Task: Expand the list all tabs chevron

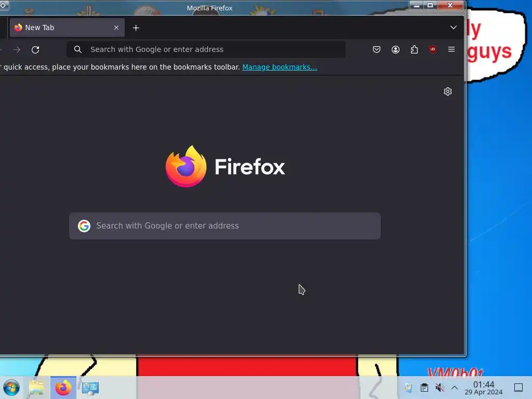Action: click(x=453, y=28)
